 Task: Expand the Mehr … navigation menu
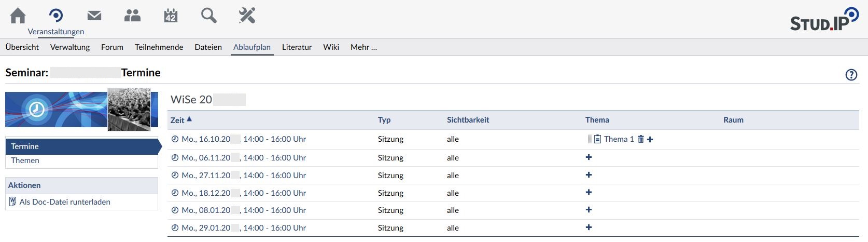363,47
